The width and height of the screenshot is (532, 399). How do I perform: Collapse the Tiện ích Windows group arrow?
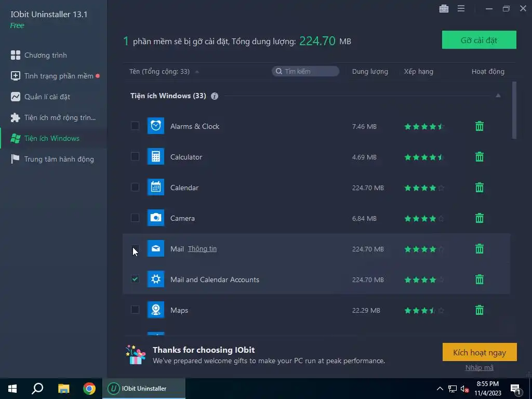point(498,96)
